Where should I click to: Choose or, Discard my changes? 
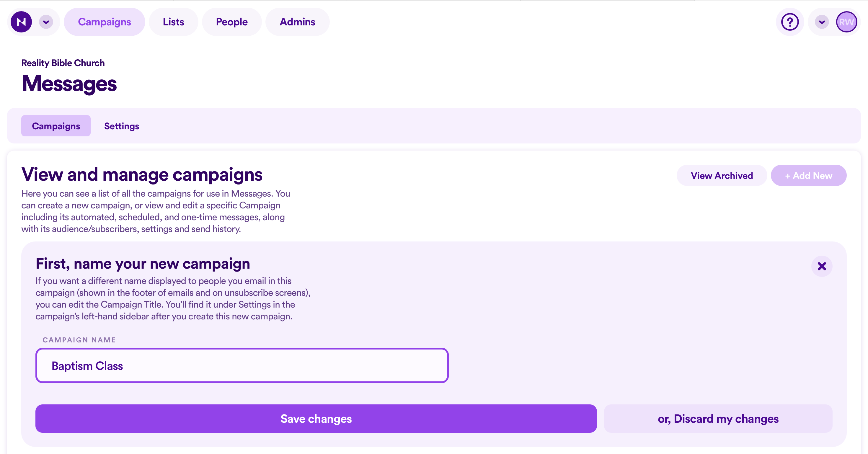[x=718, y=419]
